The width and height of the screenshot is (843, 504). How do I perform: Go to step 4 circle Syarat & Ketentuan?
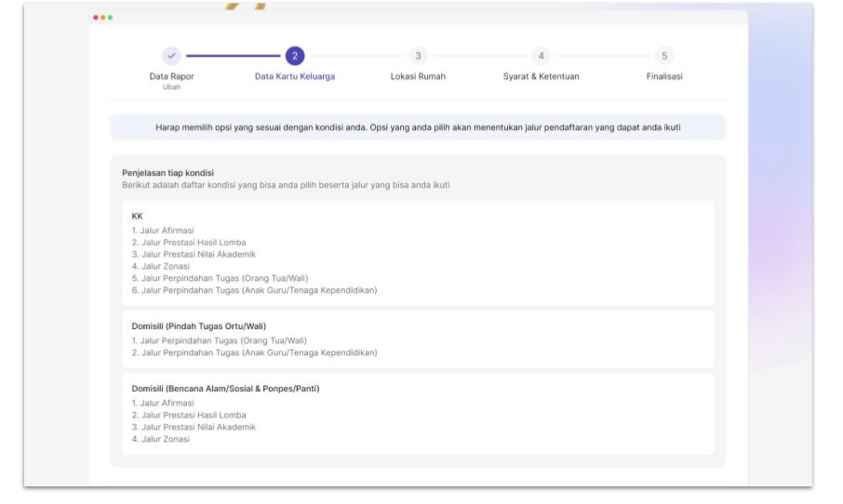click(541, 56)
